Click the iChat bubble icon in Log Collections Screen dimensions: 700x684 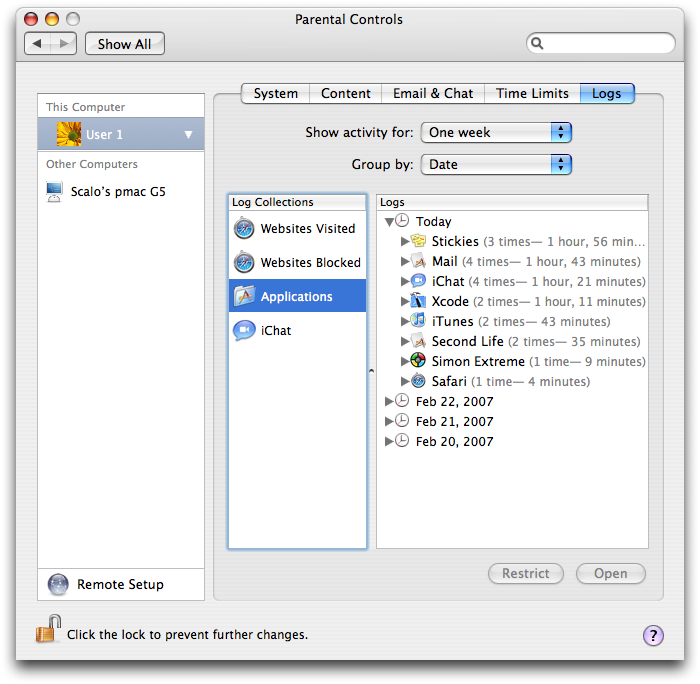coord(244,330)
